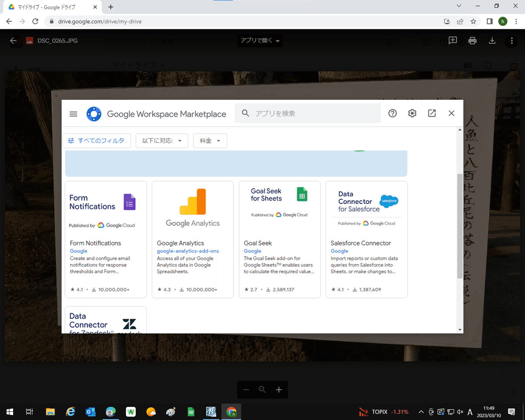Viewport: 525px width, 420px height.
Task: Open the アプリで開く dropdown
Action: pyautogui.click(x=260, y=41)
